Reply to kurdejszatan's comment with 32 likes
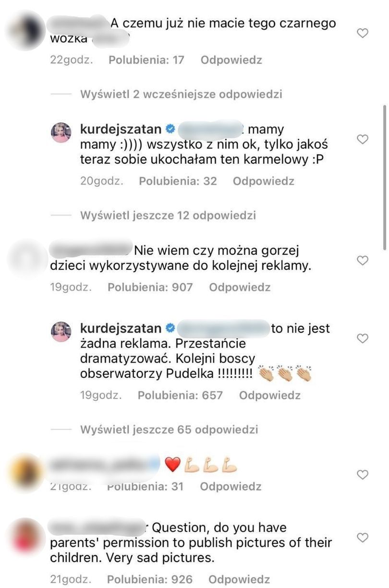Viewport: 389px width, 588px height. tap(263, 181)
